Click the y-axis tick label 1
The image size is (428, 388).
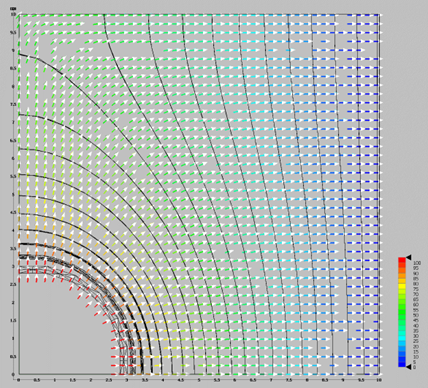13,338
